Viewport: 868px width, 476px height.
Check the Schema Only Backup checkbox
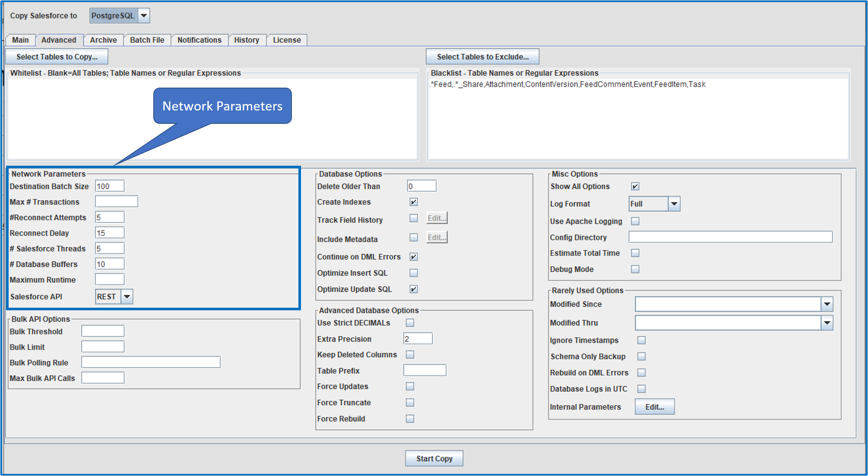point(642,356)
